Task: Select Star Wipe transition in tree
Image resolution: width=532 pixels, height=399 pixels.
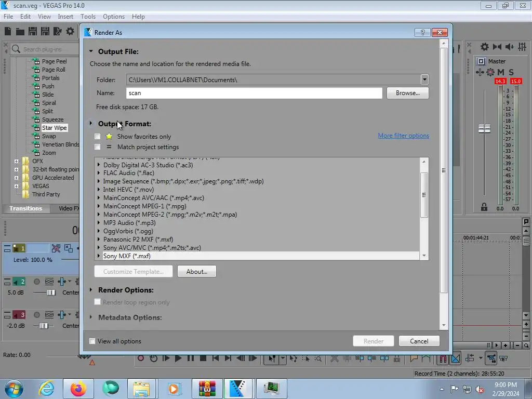Action: 54,128
